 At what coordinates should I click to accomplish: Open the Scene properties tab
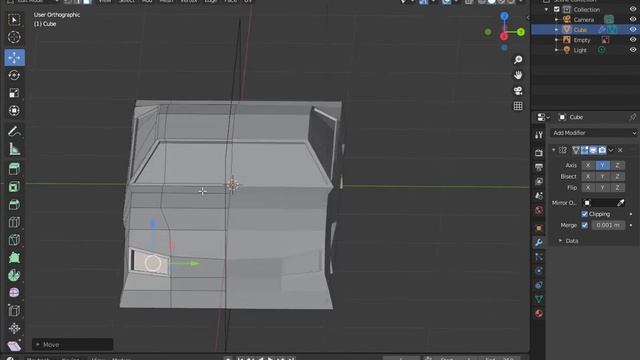coord(539,196)
